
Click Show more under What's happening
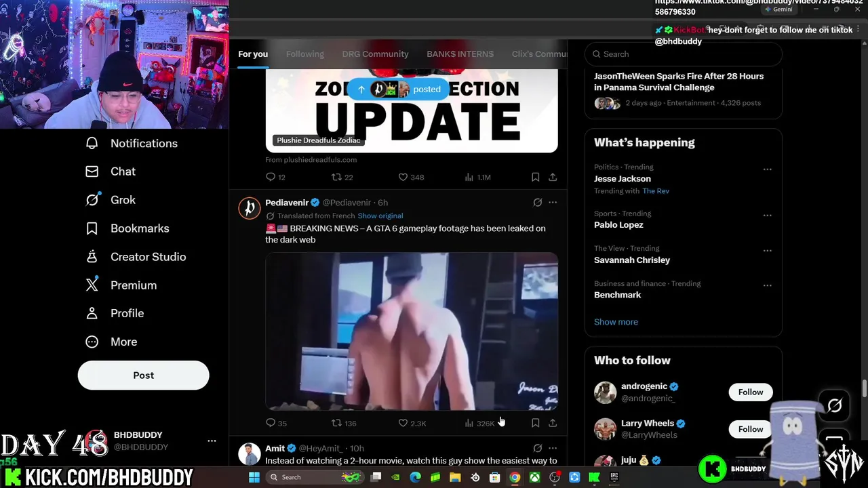pyautogui.click(x=616, y=322)
